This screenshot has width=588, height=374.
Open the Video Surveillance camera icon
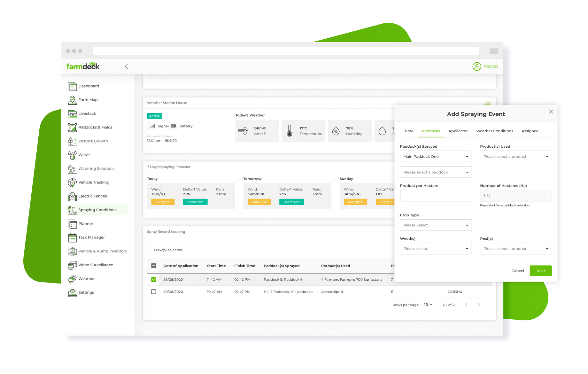pos(72,265)
